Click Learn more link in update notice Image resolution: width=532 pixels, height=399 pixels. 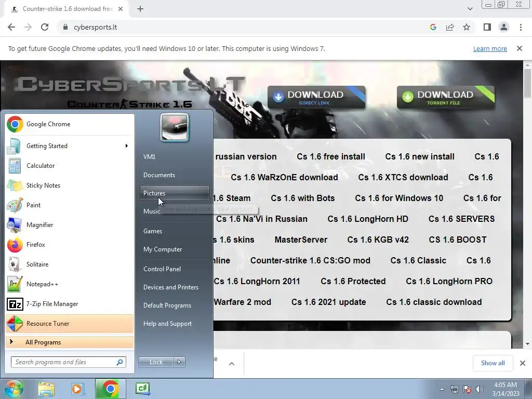point(490,48)
